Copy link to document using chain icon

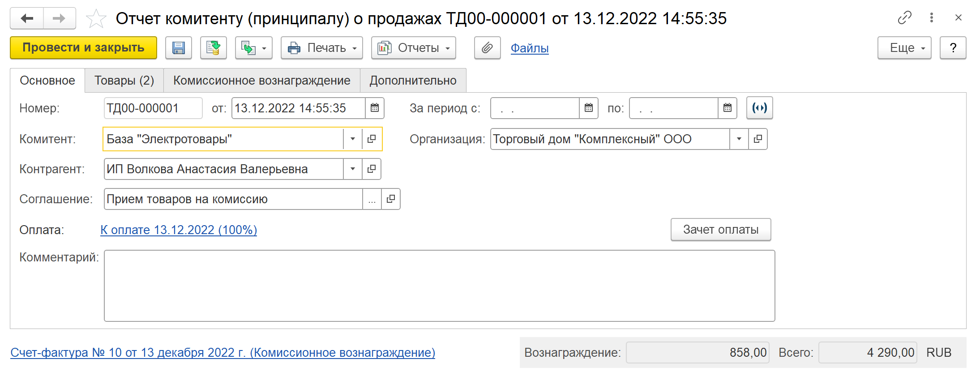coord(904,18)
